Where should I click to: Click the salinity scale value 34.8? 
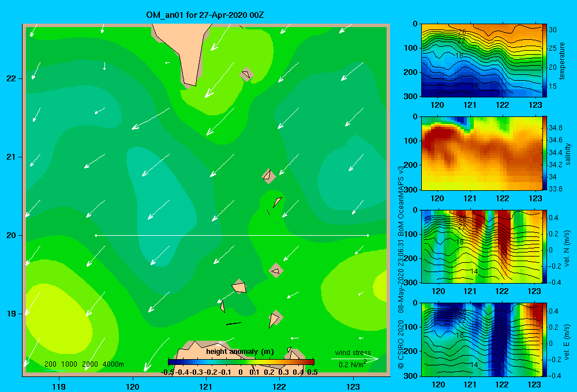(x=555, y=127)
